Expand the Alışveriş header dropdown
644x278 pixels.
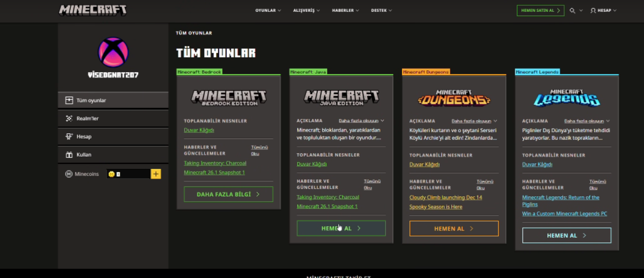[306, 10]
